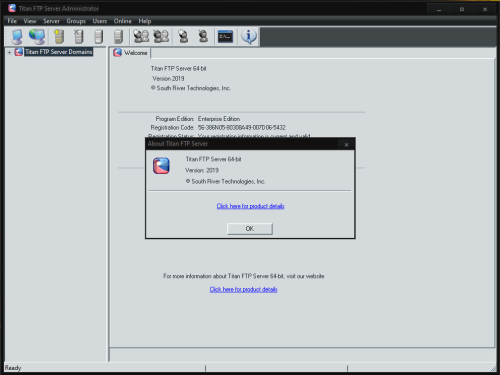Click OK in About Titan FTP Server dialog
Screen dimensions: 500x375
pyautogui.click(x=250, y=229)
